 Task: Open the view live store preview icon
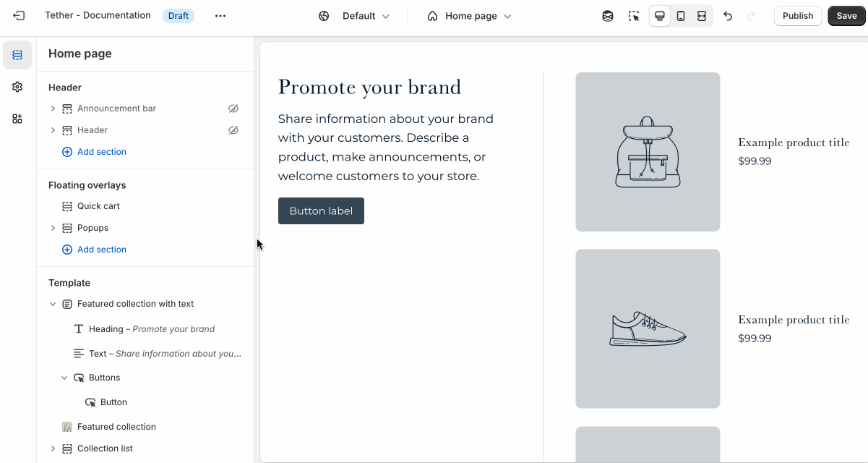tap(608, 16)
